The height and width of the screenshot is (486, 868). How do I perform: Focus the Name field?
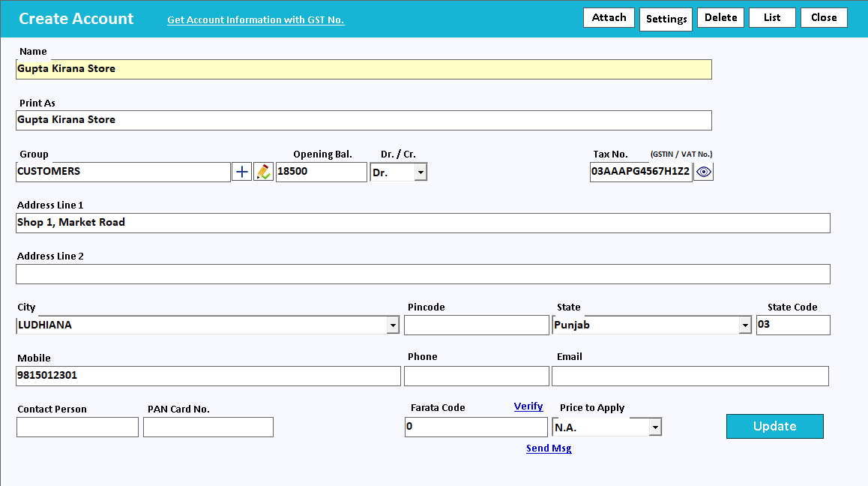point(364,69)
